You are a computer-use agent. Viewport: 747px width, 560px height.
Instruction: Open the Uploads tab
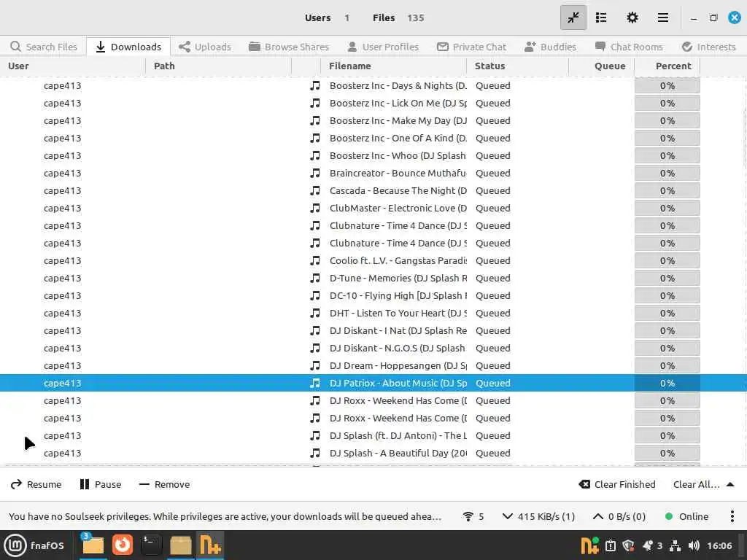pos(204,47)
